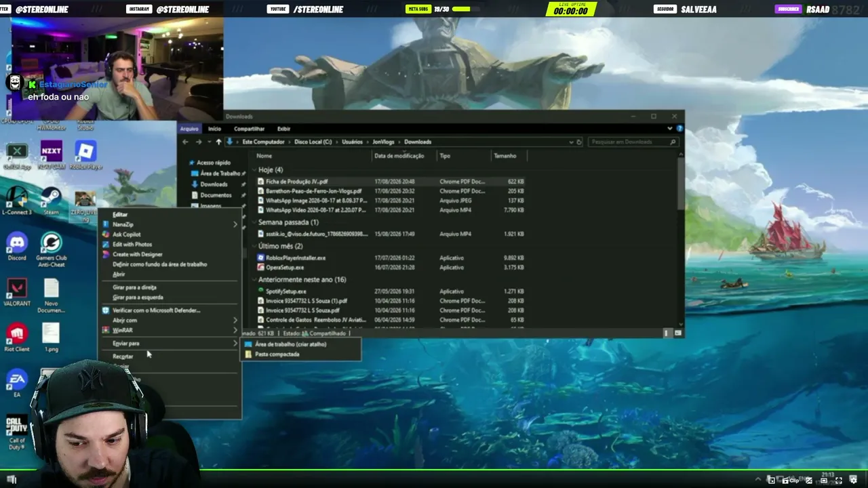Go up one folder level in Explorer
868x488 pixels.
218,142
